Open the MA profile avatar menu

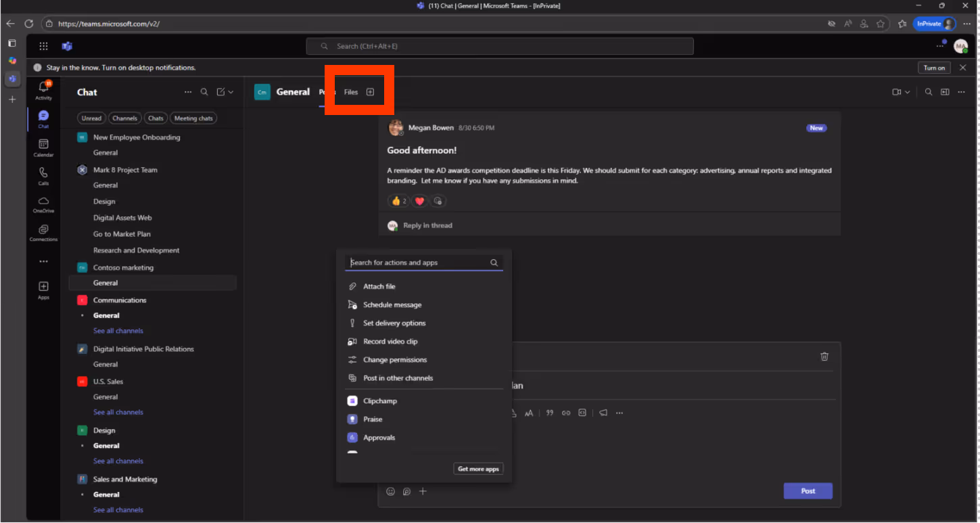960,46
